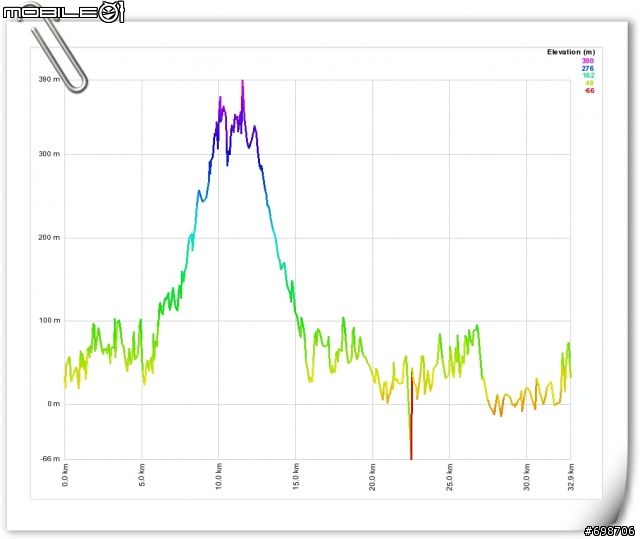Click the 0.0 km x-axis label

(x=65, y=475)
